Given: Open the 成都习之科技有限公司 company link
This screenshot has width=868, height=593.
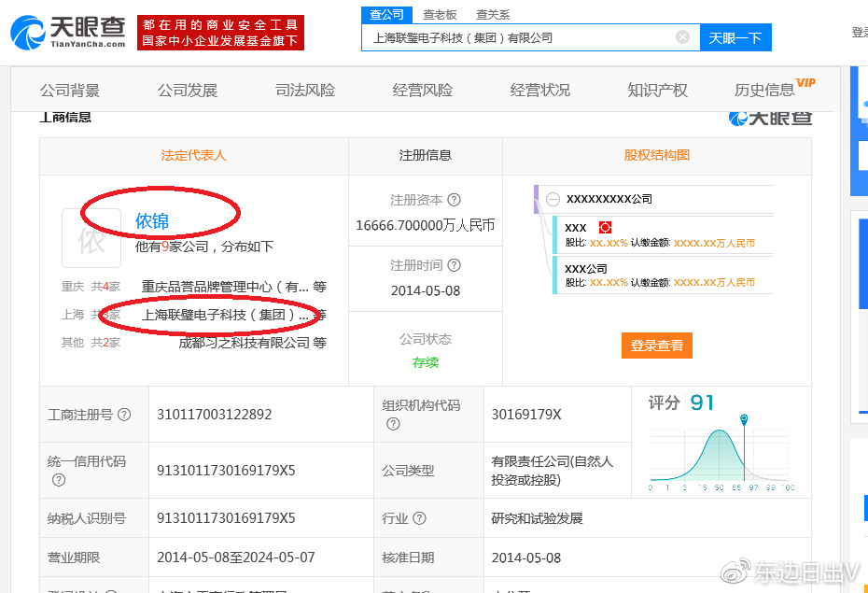Looking at the screenshot, I should (x=244, y=343).
